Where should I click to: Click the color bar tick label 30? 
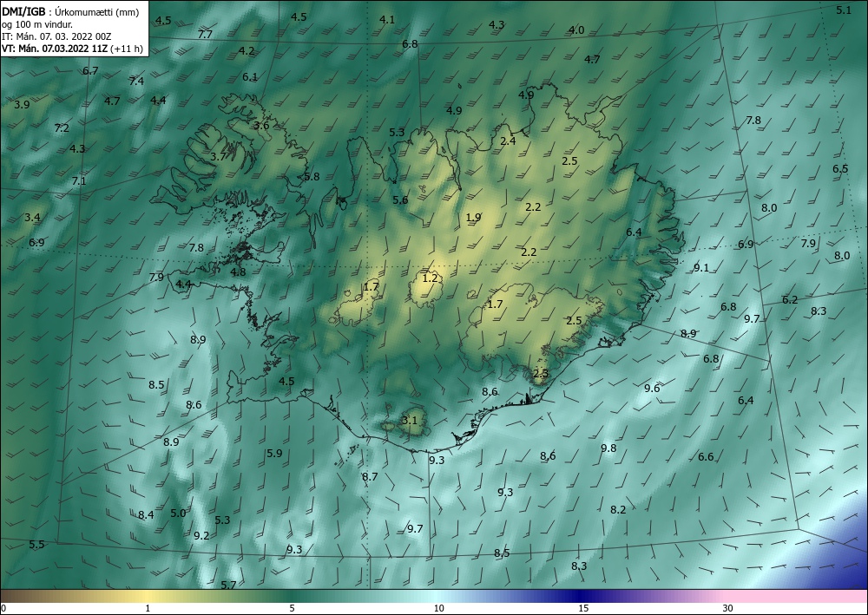point(728,609)
